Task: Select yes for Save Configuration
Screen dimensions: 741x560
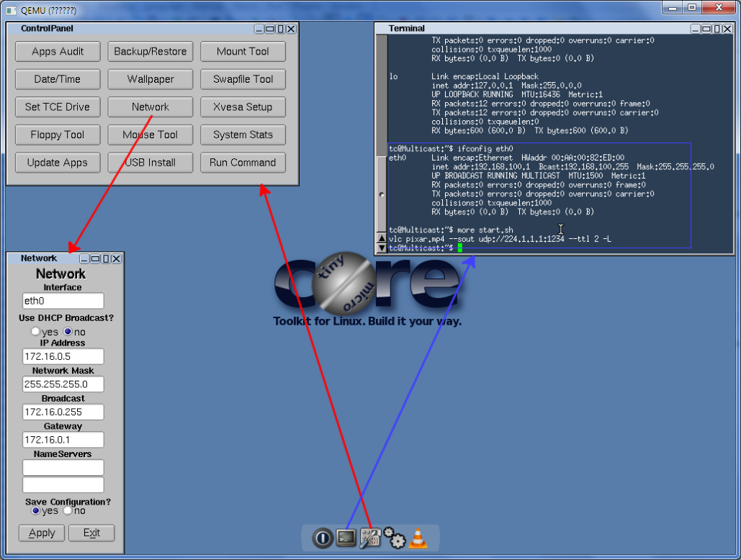Action: [x=35, y=510]
